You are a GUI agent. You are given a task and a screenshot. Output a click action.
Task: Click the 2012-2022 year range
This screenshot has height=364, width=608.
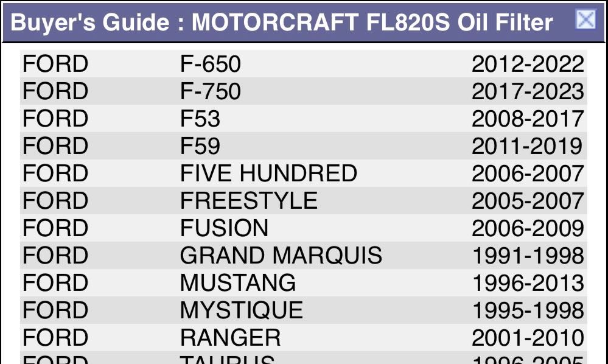tap(528, 64)
